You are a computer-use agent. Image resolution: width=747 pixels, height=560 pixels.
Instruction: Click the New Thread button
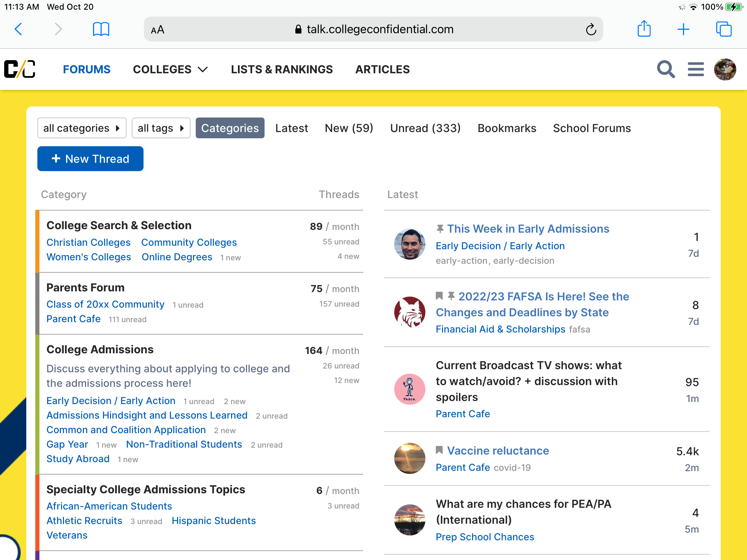(90, 159)
